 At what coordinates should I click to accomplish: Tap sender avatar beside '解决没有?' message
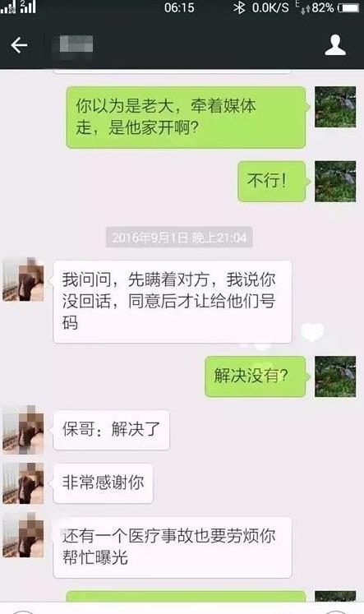335,376
